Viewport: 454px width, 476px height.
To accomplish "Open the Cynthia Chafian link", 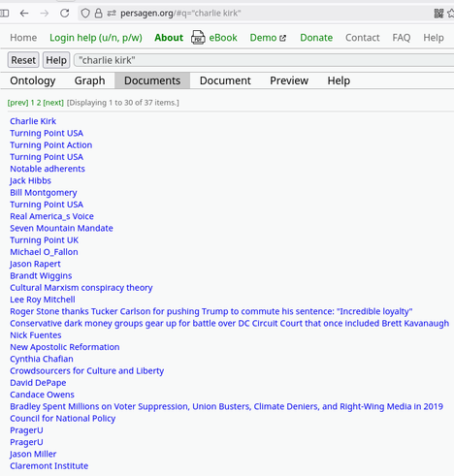I will pyautogui.click(x=42, y=359).
